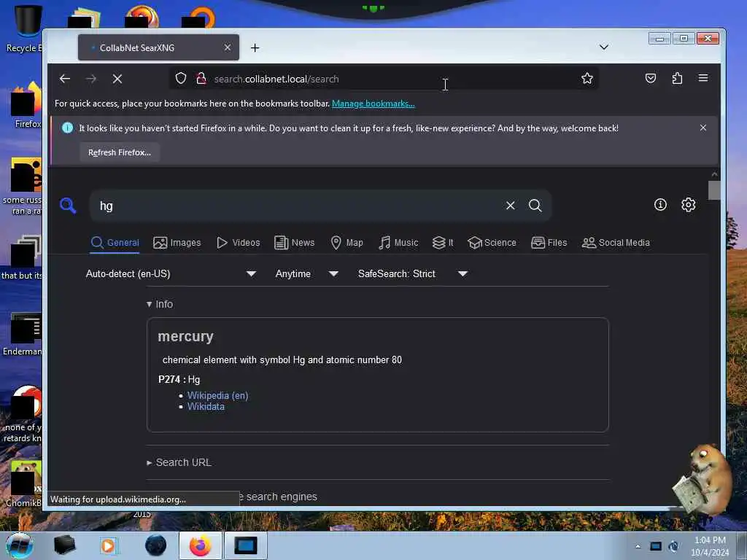
Task: Open SearXNG preferences gear icon
Action: coord(688,205)
